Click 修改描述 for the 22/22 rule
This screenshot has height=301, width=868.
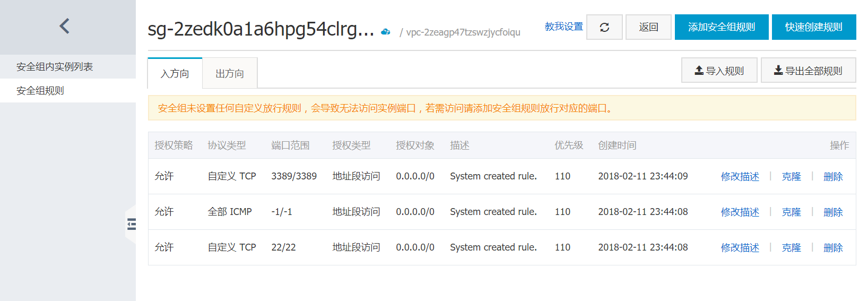(x=740, y=248)
